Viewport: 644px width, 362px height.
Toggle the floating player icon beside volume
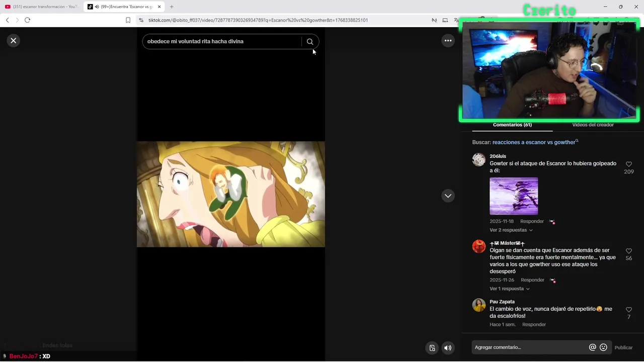(x=432, y=348)
